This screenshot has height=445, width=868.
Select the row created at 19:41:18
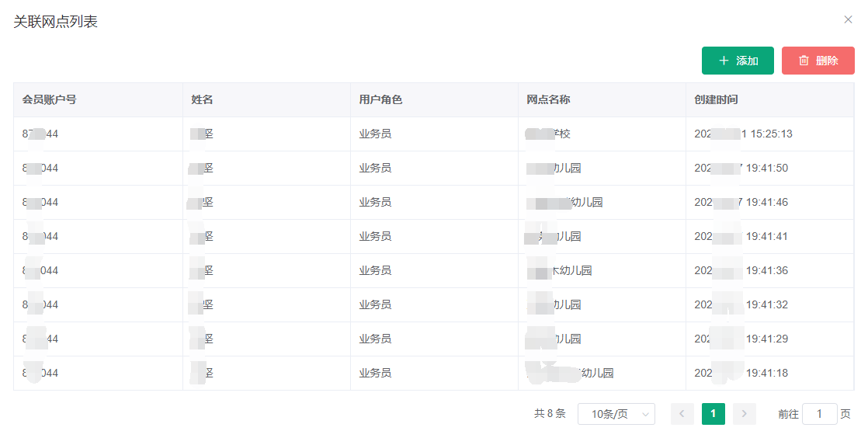pyautogui.click(x=433, y=373)
